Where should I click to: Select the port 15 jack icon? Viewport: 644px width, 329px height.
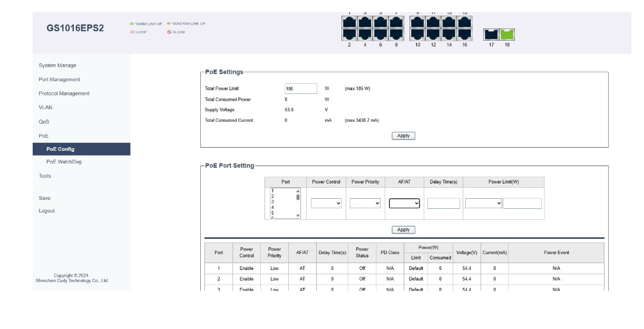coord(465,22)
